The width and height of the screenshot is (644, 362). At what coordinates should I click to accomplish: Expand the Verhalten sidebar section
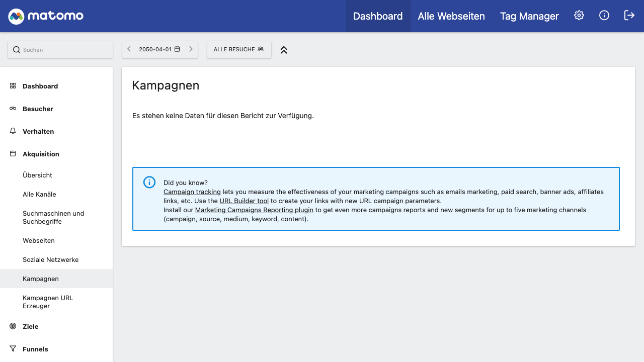[56, 131]
